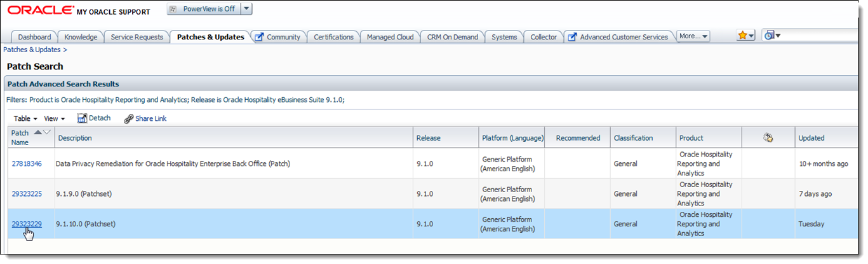
Task: Select the Patches & Updates tab
Action: coord(210,37)
